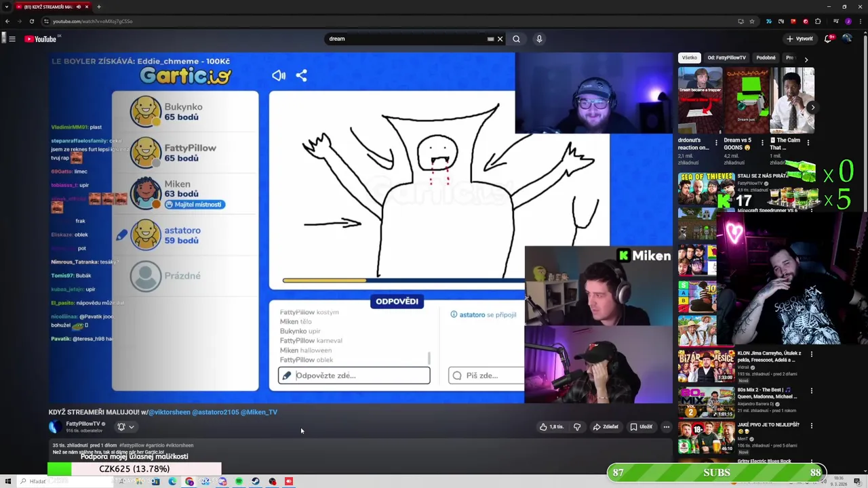Go back in browser history
Screen dimensions: 868x488
pos(7,21)
